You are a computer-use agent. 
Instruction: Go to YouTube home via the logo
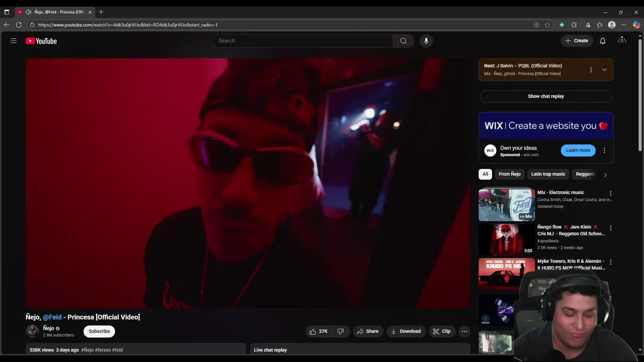pos(41,41)
